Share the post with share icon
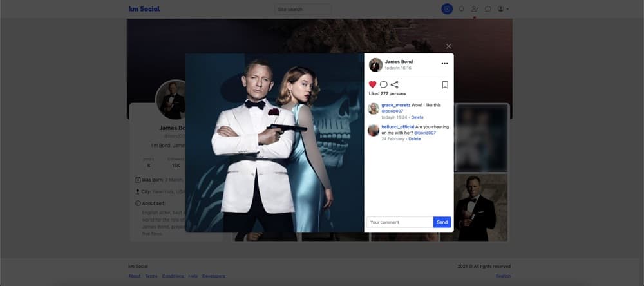The width and height of the screenshot is (644, 286). [x=394, y=84]
